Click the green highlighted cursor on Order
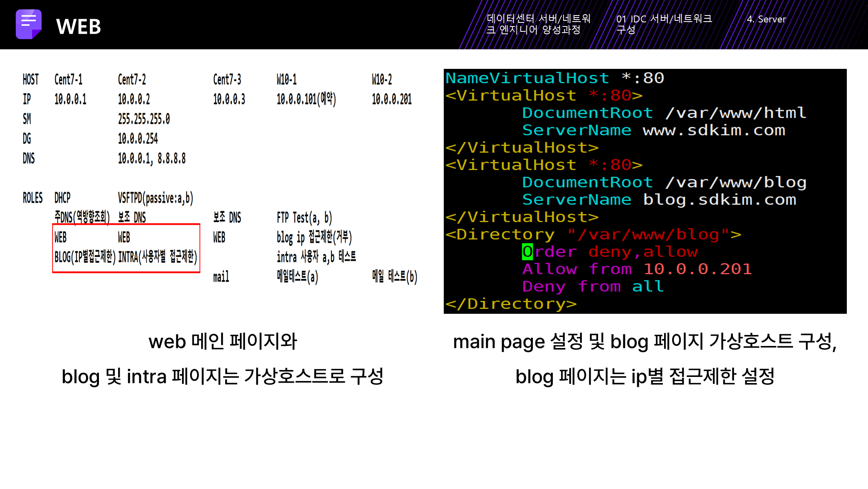The height and width of the screenshot is (489, 868). point(527,252)
